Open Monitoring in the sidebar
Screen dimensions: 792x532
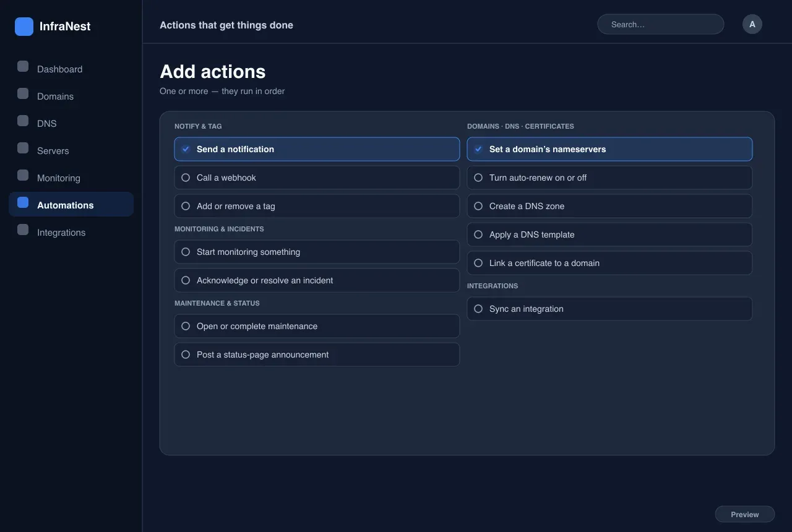71,178
